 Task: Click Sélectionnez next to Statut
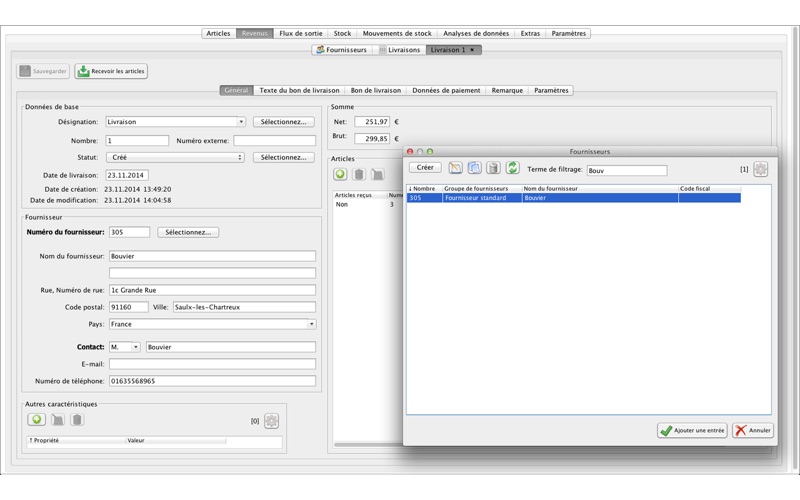coord(284,158)
